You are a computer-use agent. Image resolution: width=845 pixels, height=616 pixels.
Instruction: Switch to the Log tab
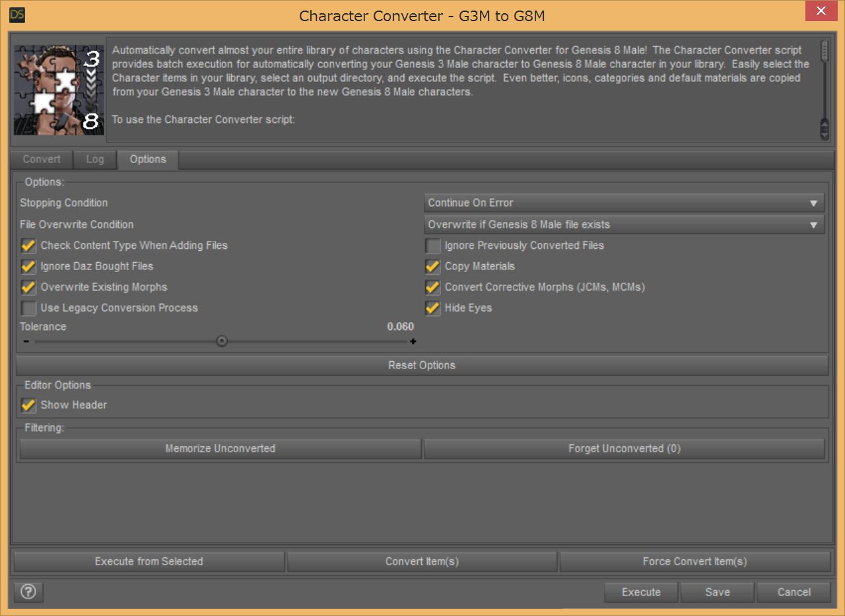point(95,159)
